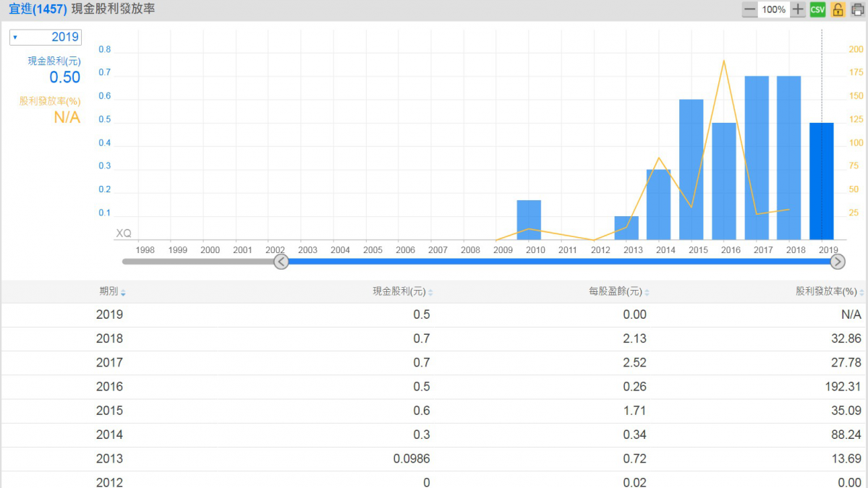
Task: Click the left handle of the range slider
Action: (281, 262)
